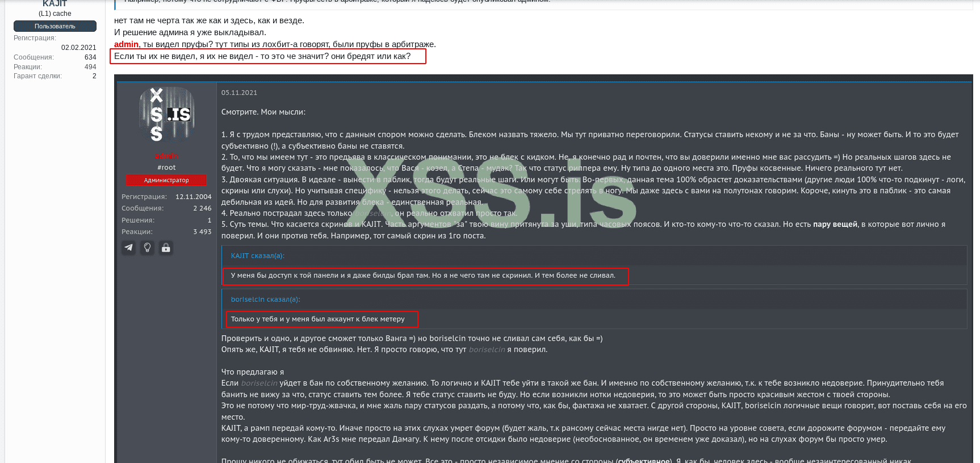Image resolution: width=980 pixels, height=463 pixels.
Task: Click the 05.11.2021 post date
Action: coord(239,92)
